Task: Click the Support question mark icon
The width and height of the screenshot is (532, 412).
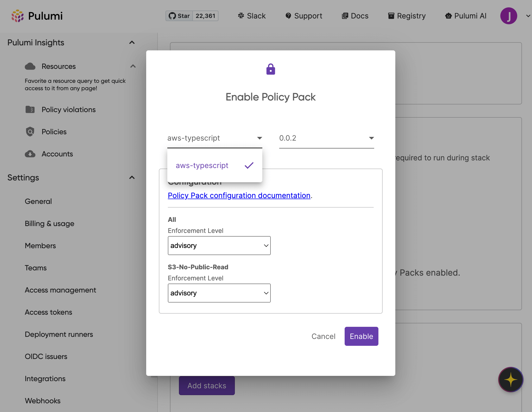Action: pos(288,16)
